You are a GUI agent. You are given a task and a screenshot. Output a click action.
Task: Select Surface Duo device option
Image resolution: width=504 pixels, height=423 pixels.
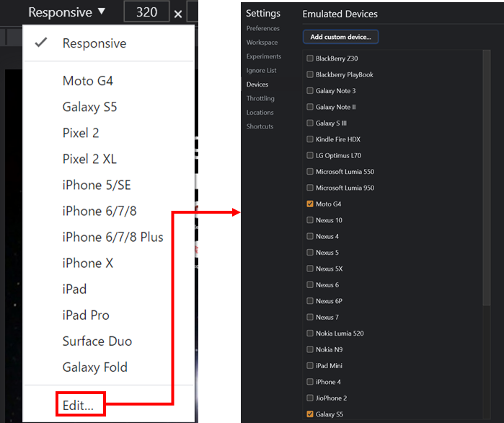click(97, 341)
